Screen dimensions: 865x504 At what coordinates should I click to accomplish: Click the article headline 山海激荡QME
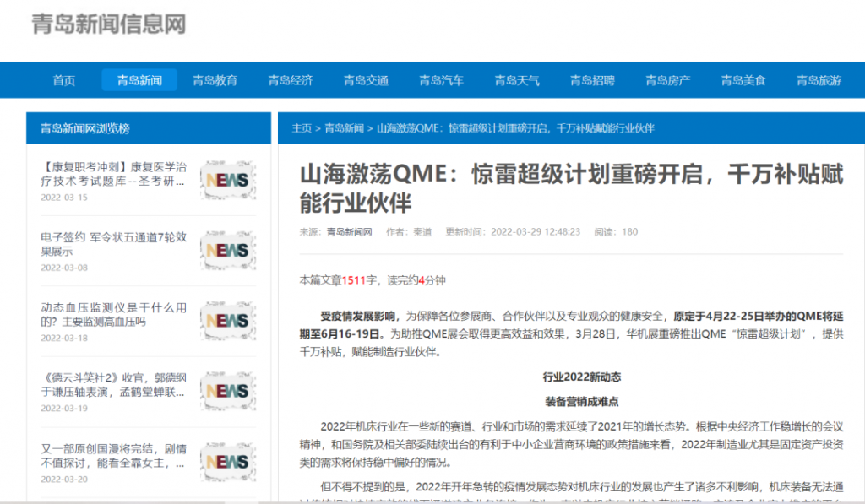(x=571, y=188)
